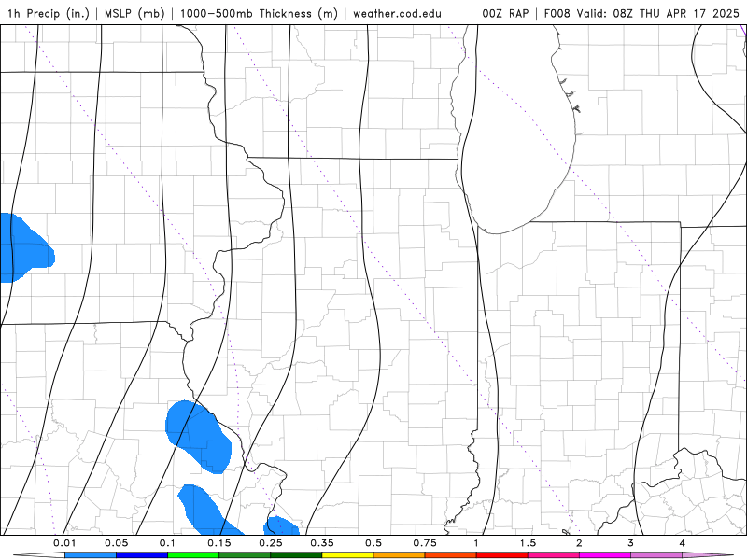Click the medium green 0.15–0.25 legend swatch

[x=245, y=555]
